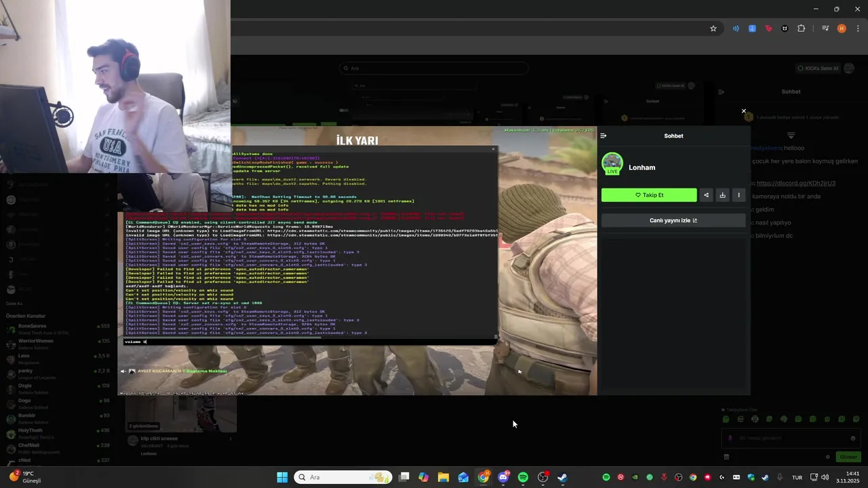
Task: Open the Chrome three-dot menu
Action: point(859,28)
